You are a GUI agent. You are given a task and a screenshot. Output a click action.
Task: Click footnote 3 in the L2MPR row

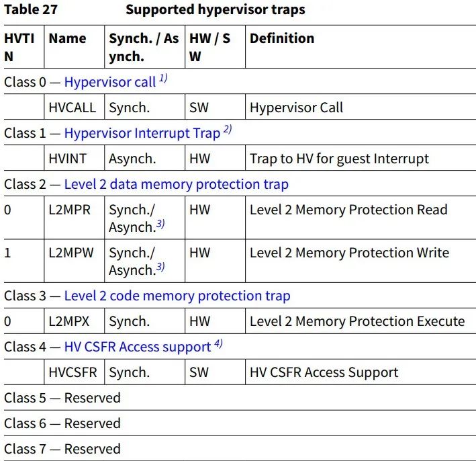click(x=160, y=224)
